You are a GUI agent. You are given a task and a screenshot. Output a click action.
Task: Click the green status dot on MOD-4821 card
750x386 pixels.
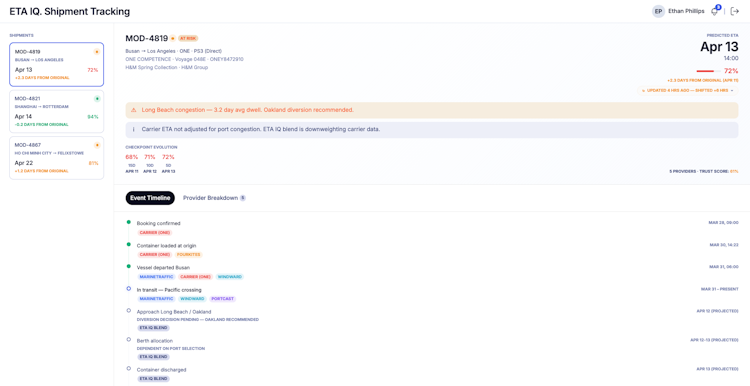(x=97, y=99)
